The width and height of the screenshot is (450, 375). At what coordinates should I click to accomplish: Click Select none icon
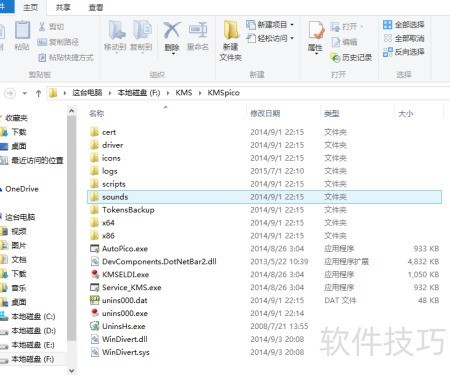(x=387, y=38)
